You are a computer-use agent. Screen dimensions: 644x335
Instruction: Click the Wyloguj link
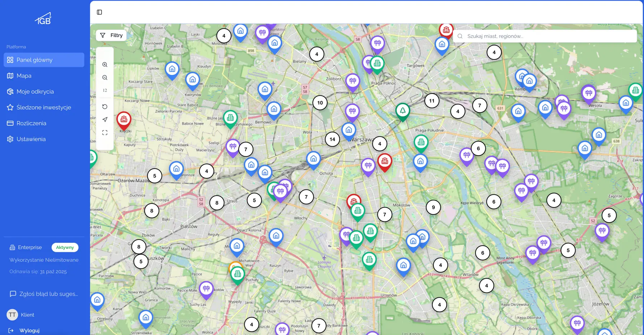tap(29, 330)
